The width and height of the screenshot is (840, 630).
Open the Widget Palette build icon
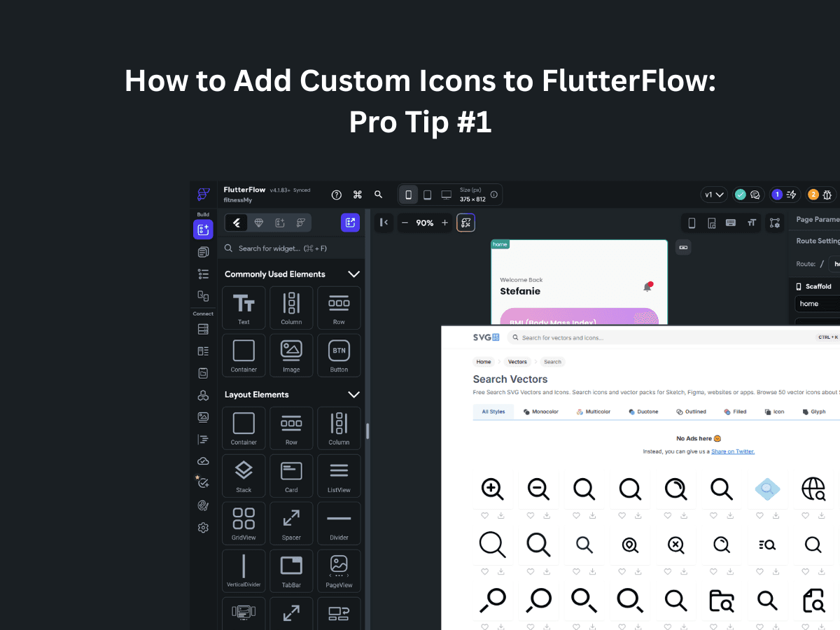pyautogui.click(x=203, y=229)
